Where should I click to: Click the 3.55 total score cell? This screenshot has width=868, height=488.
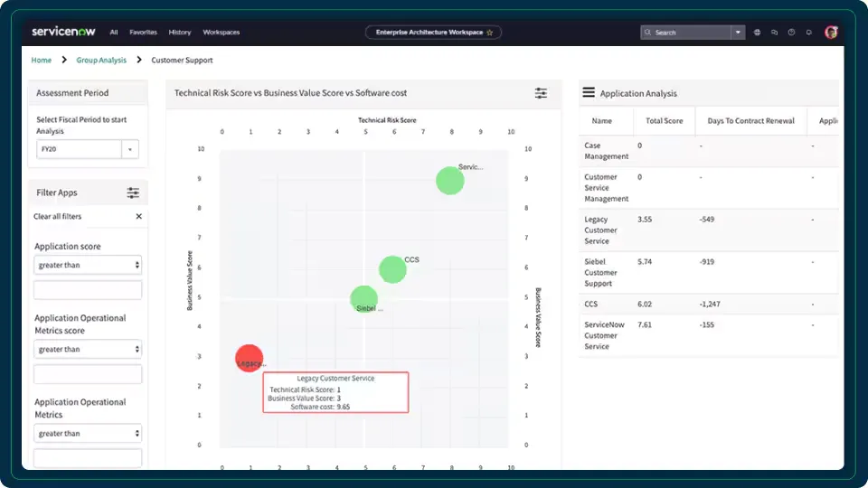pyautogui.click(x=645, y=219)
